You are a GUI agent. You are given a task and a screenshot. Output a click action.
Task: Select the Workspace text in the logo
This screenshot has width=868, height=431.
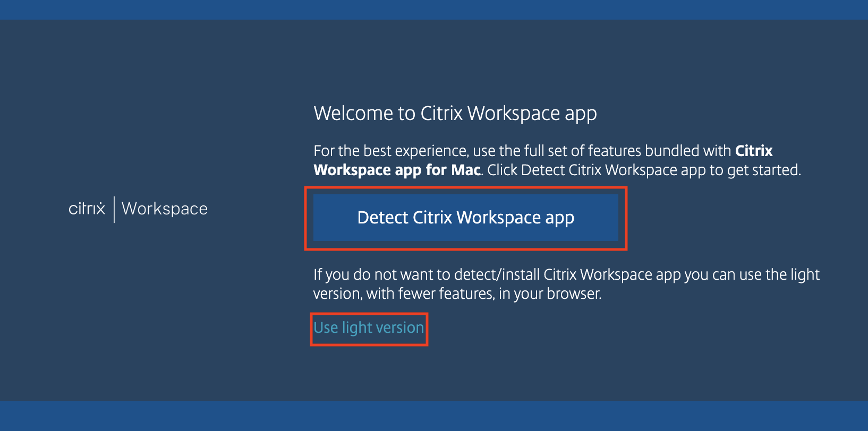coord(165,209)
